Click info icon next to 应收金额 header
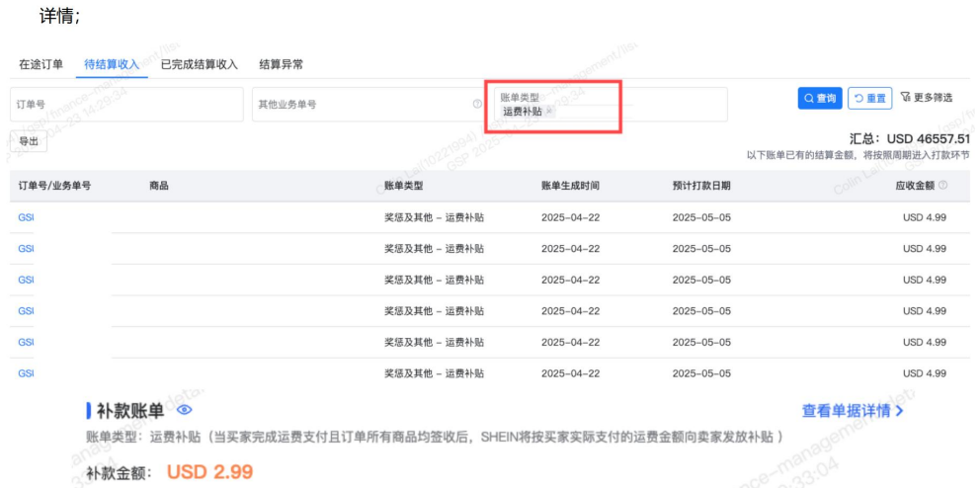This screenshot has height=488, width=980. (943, 186)
